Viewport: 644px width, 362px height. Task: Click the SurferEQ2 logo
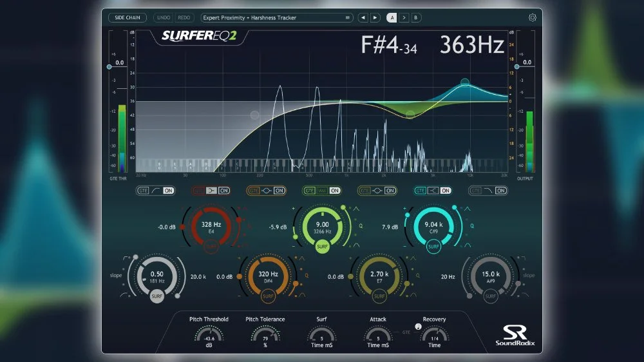point(199,35)
